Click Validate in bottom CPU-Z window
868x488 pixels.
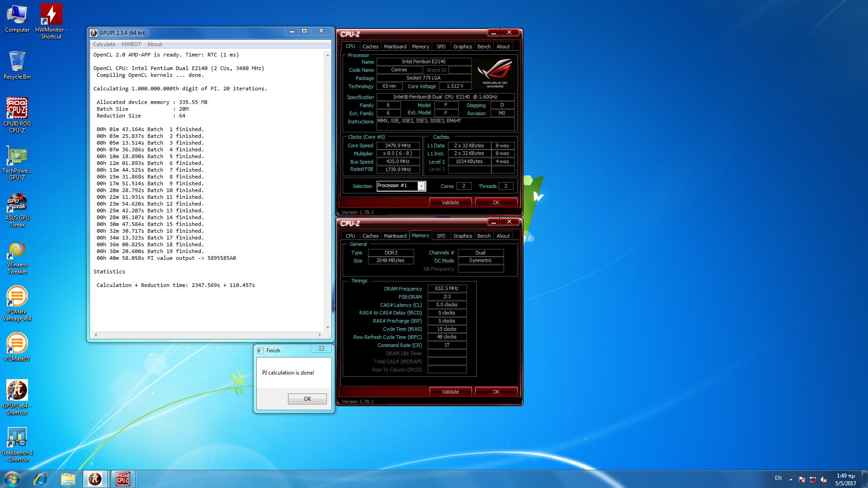point(450,392)
